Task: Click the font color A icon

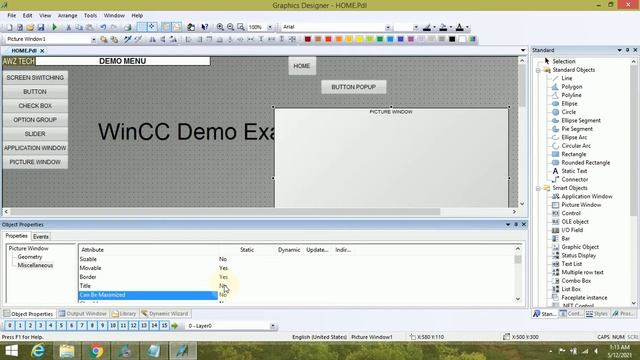Action: (460, 27)
